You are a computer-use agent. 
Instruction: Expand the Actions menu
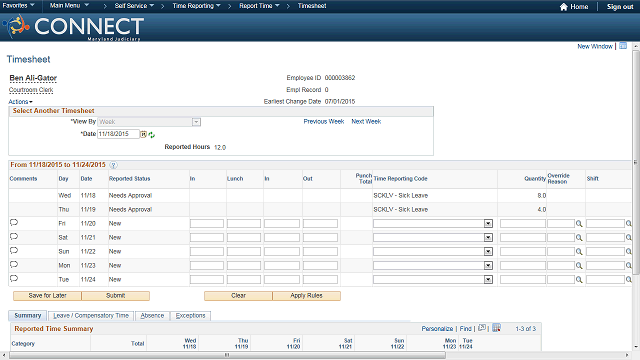tap(20, 102)
